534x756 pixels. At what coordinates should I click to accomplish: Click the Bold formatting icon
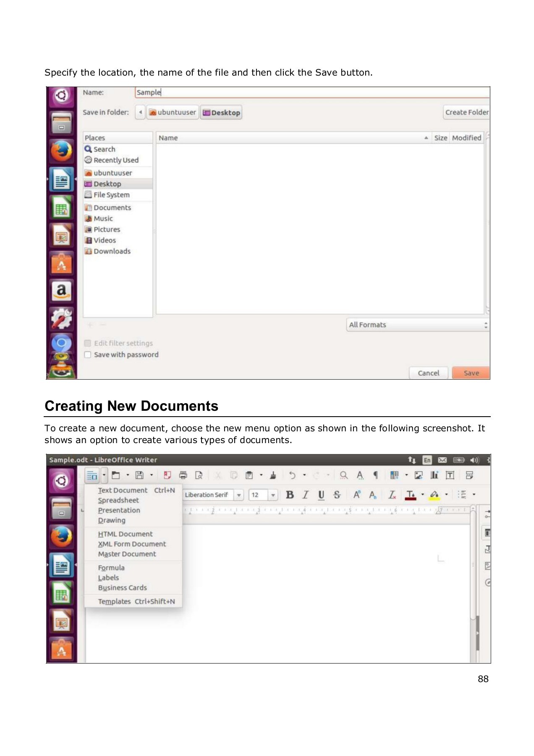tap(290, 495)
